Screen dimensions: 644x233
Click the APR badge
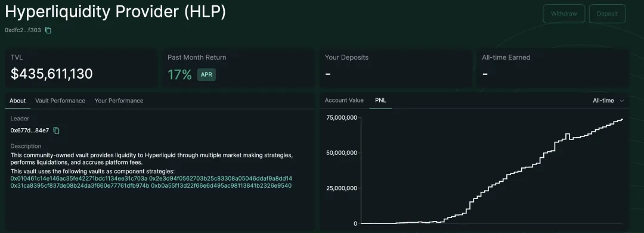click(x=206, y=74)
